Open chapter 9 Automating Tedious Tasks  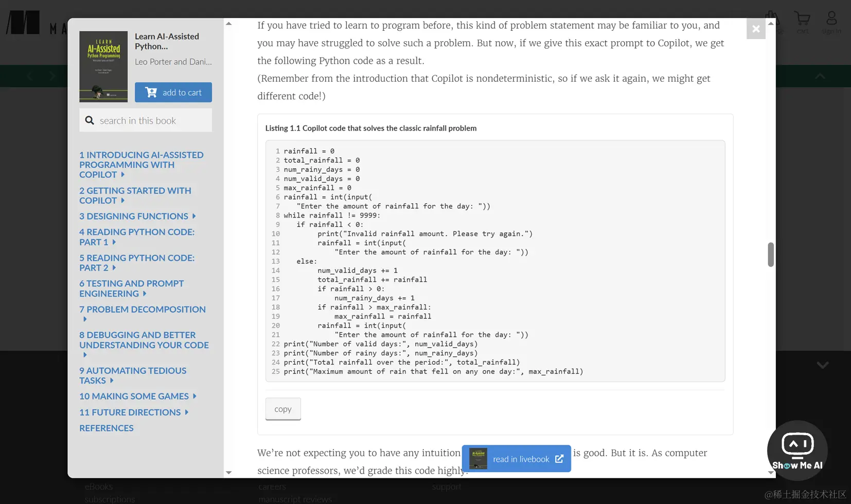tap(133, 375)
